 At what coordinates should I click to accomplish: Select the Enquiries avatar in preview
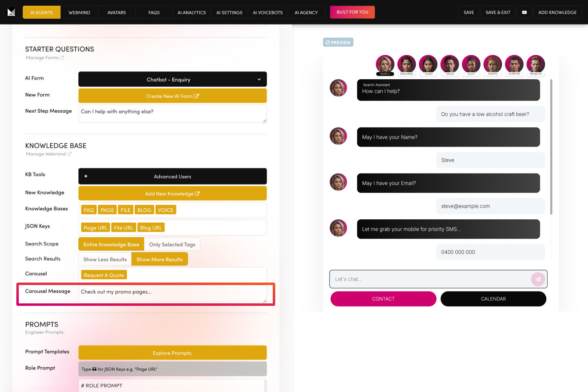pos(406,64)
